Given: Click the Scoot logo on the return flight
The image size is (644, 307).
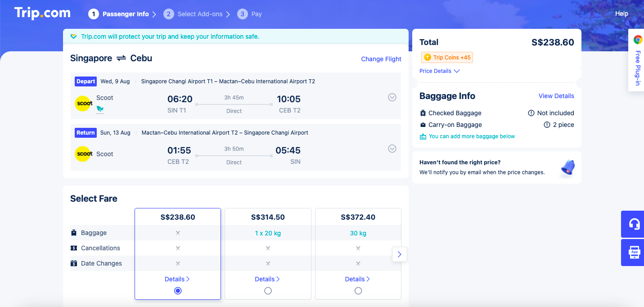Looking at the screenshot, I should point(84,154).
